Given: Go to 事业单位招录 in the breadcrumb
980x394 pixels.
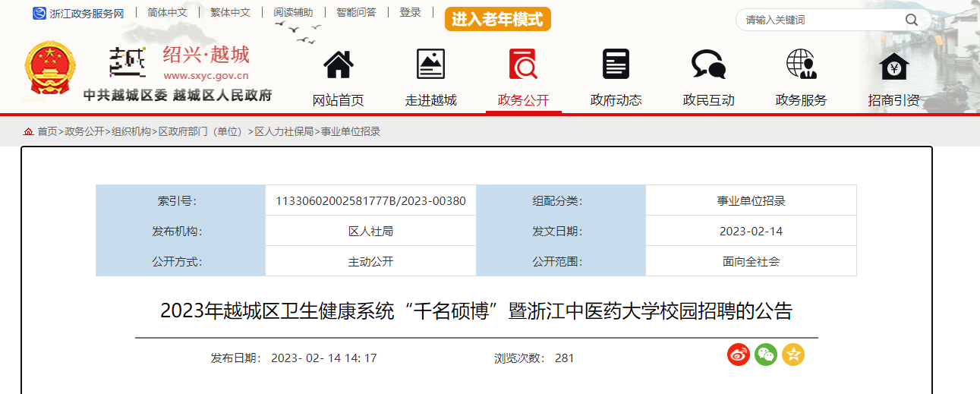Looking at the screenshot, I should point(351,132).
